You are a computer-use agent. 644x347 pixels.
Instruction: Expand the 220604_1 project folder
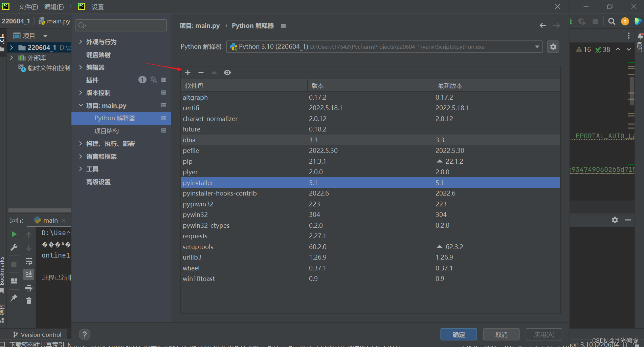tap(12, 47)
